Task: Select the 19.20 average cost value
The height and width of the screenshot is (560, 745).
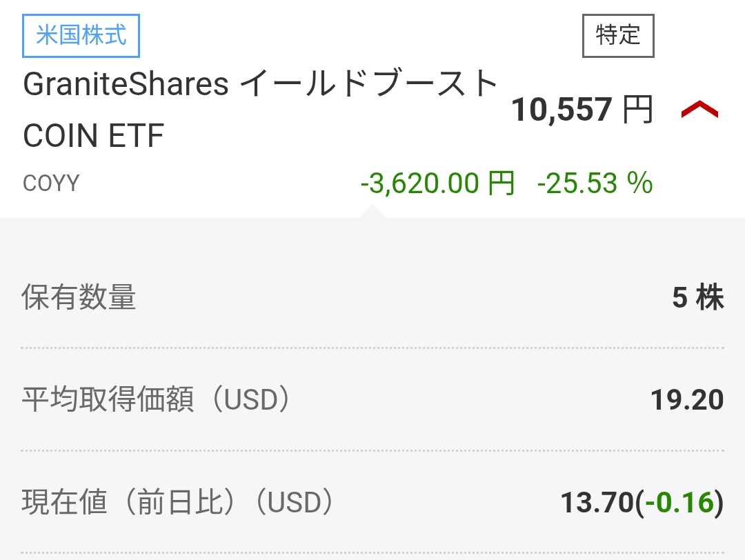Action: coord(687,400)
